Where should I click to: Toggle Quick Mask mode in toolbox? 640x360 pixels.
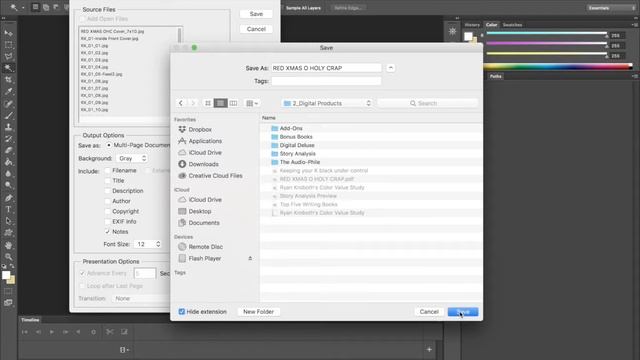click(8, 291)
